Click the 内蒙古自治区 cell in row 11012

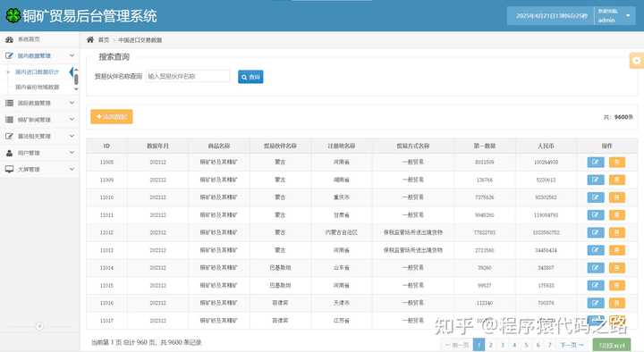click(x=342, y=232)
